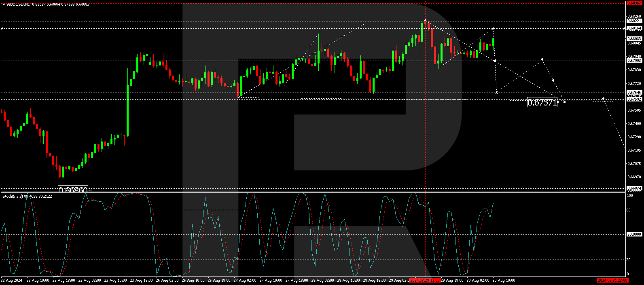Viewport: 644px width, 285px height.
Task: Click the 50.0000 stochastic level tag
Action: [x=634, y=234]
